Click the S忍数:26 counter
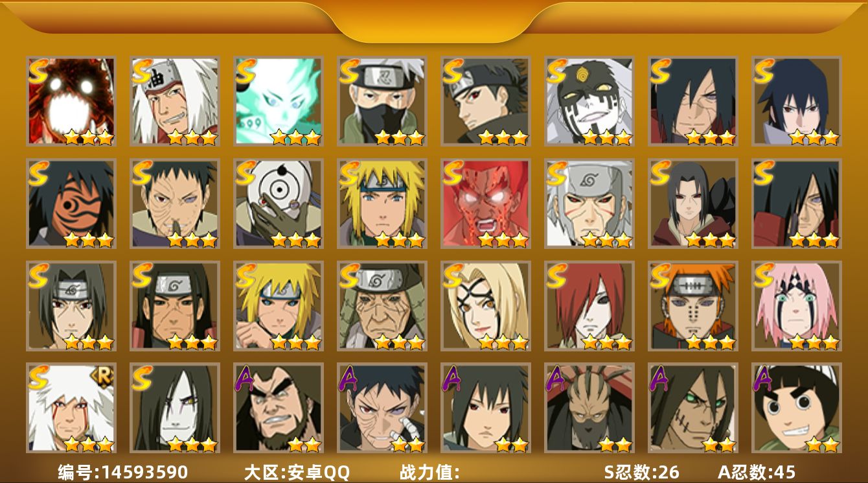The image size is (868, 483). click(x=642, y=472)
